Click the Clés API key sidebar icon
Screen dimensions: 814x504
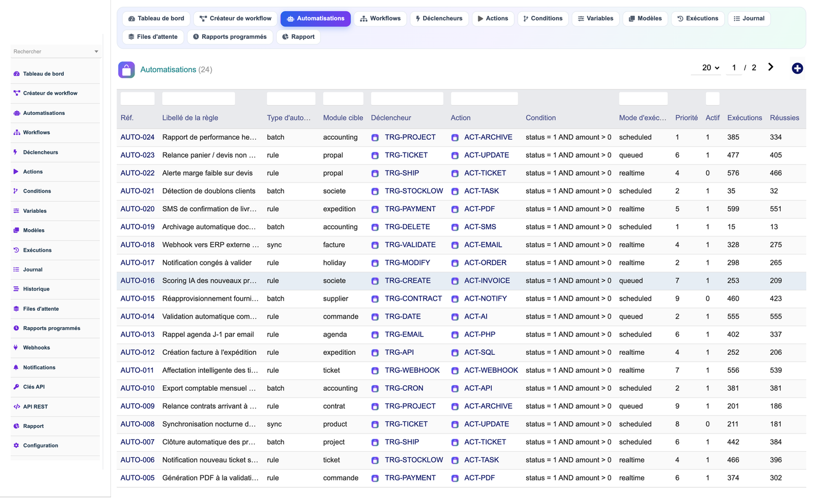(16, 387)
